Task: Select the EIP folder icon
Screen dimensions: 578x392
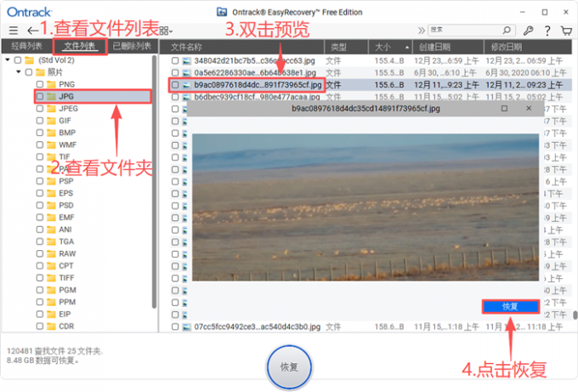Action: click(51, 314)
